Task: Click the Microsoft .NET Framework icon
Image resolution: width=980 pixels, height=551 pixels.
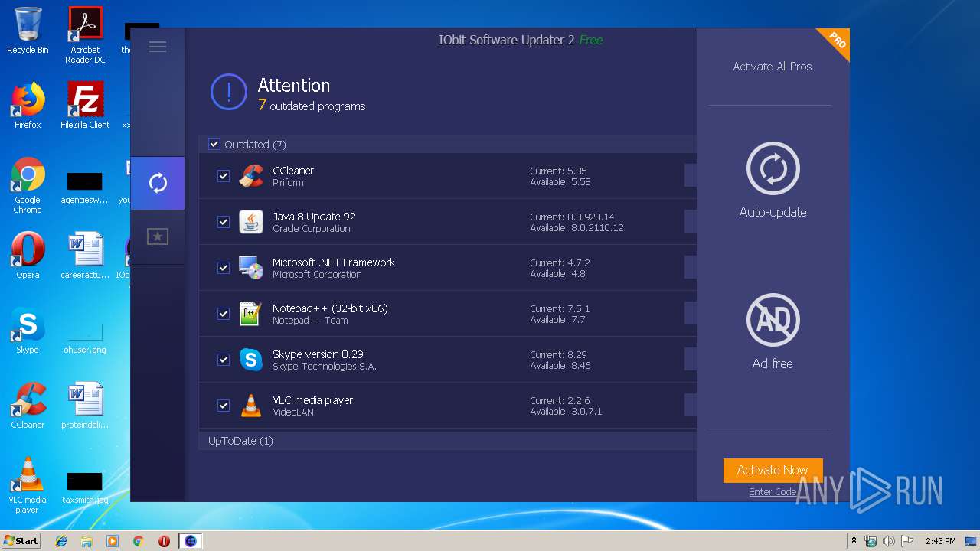Action: coord(251,268)
